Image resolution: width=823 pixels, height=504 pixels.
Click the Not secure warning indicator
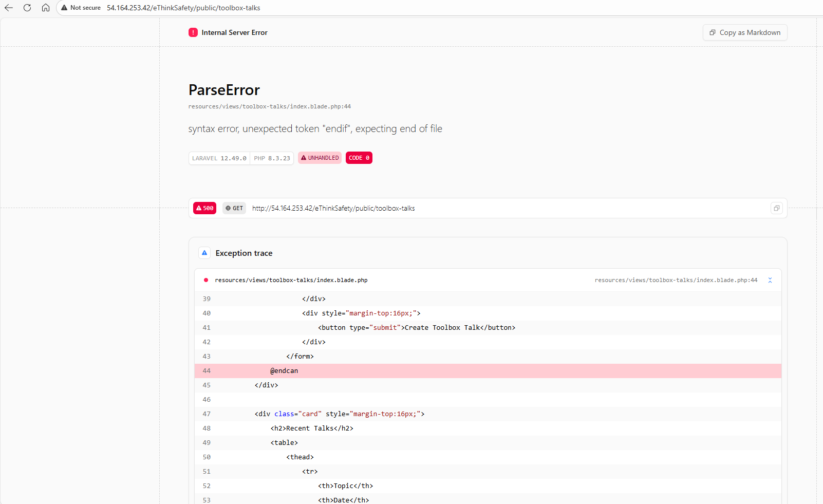click(81, 8)
